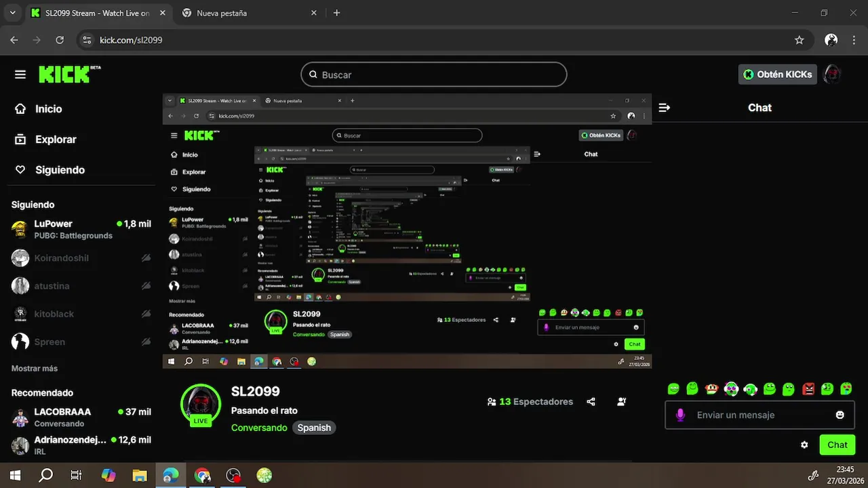The width and height of the screenshot is (868, 488).
Task: Send the heart-eyes drooling emote
Action: [846, 389]
